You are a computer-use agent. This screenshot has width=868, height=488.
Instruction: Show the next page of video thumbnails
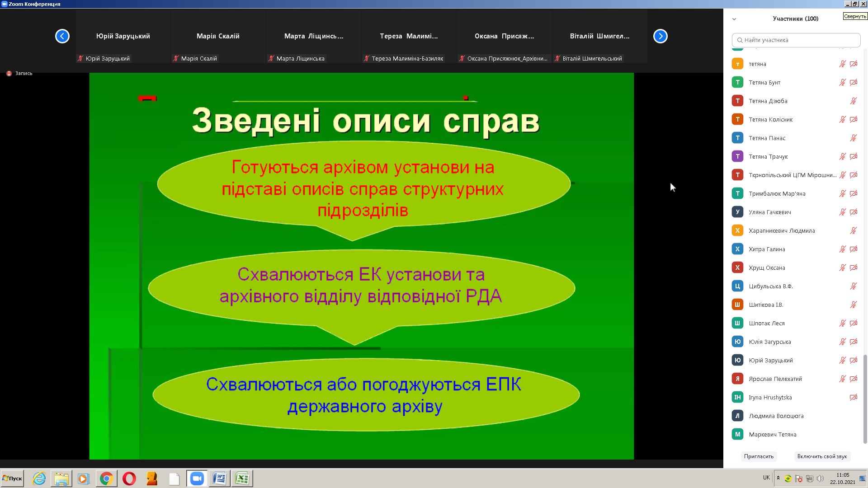click(x=660, y=36)
